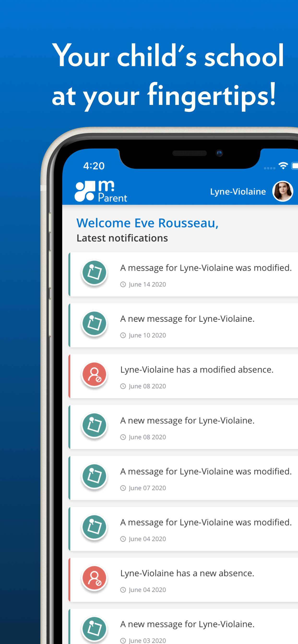The image size is (298, 644).
Task: Open modified message notification dated June 07
Action: coord(183,478)
